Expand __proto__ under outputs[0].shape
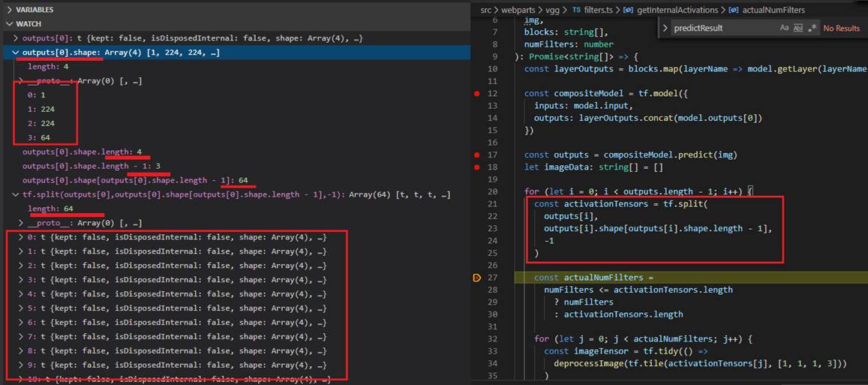 pyautogui.click(x=21, y=81)
